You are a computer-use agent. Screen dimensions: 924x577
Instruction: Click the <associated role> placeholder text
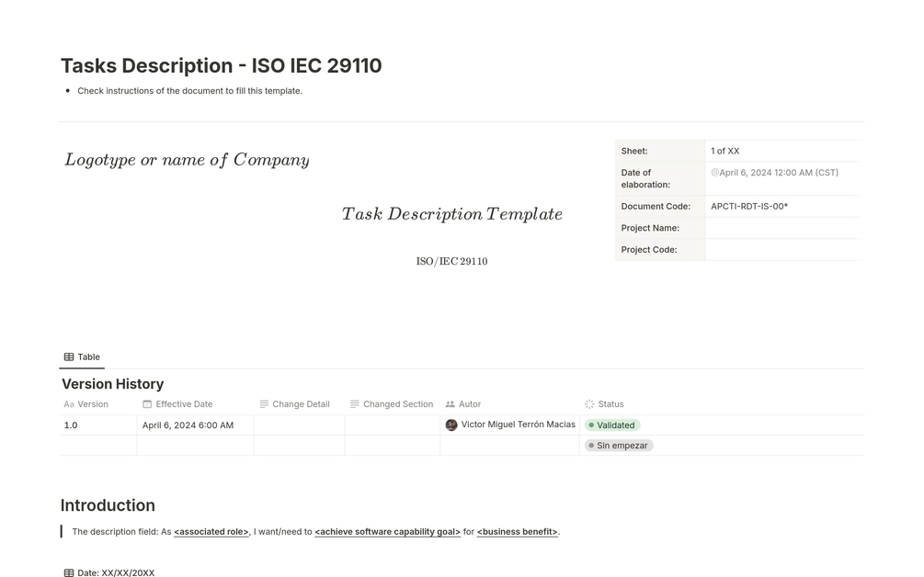(x=211, y=532)
